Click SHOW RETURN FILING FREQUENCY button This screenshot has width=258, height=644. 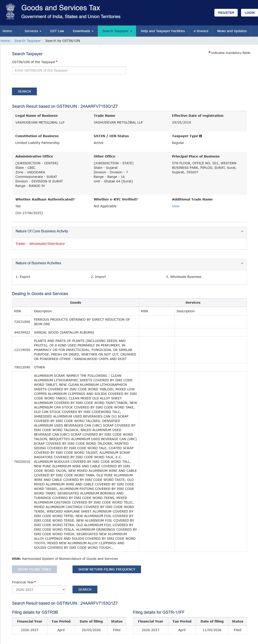(107, 569)
